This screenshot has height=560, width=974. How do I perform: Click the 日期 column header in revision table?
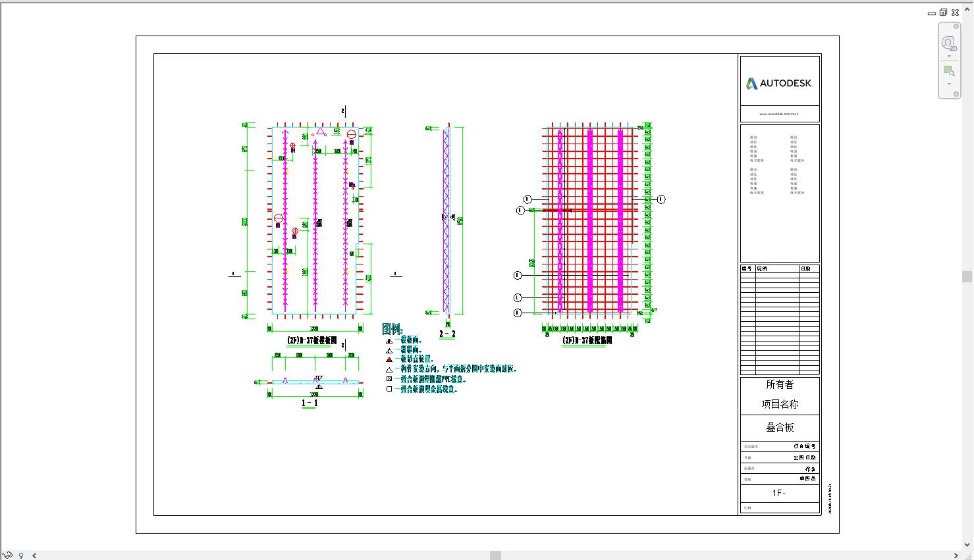[805, 268]
